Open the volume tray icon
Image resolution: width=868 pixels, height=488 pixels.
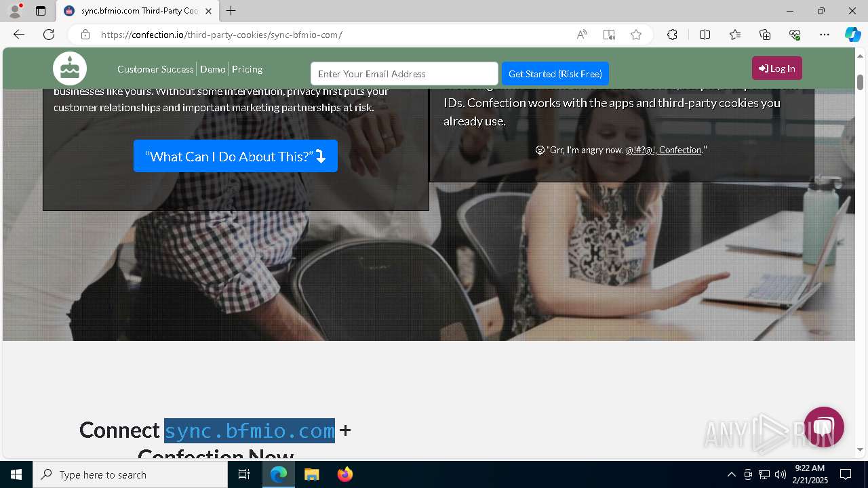[780, 474]
